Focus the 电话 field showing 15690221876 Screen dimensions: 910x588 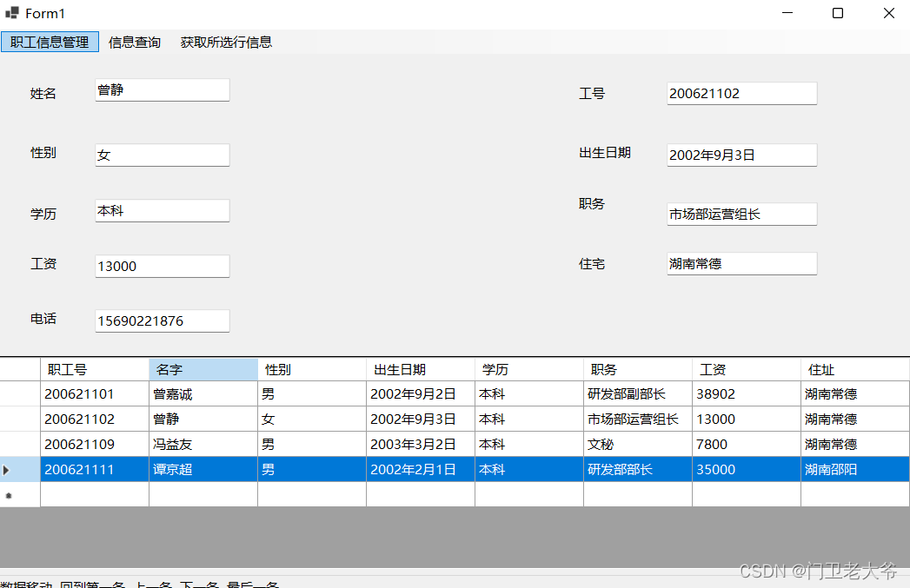[163, 320]
